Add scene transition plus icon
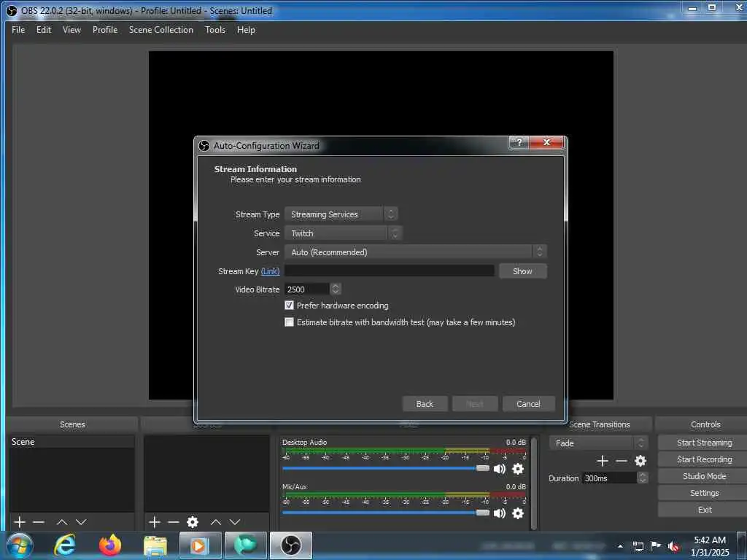The width and height of the screenshot is (747, 560). tap(602, 461)
